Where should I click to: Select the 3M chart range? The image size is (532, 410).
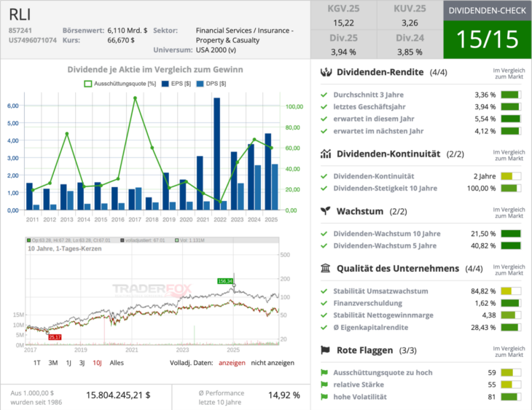tap(53, 363)
